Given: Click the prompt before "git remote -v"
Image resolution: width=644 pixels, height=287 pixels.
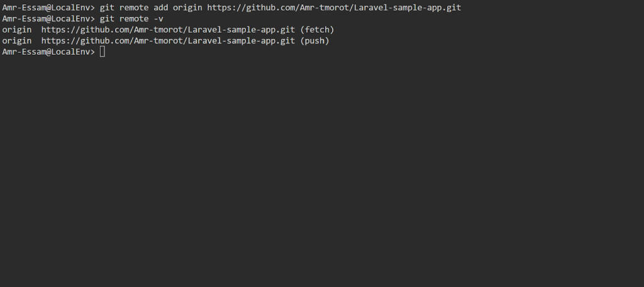Looking at the screenshot, I should 48,19.
